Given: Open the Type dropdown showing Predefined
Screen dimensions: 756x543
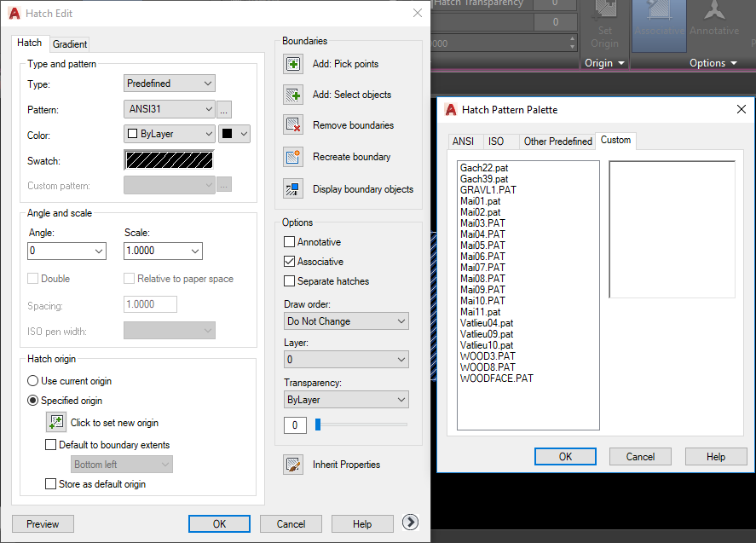Looking at the screenshot, I should pyautogui.click(x=170, y=84).
